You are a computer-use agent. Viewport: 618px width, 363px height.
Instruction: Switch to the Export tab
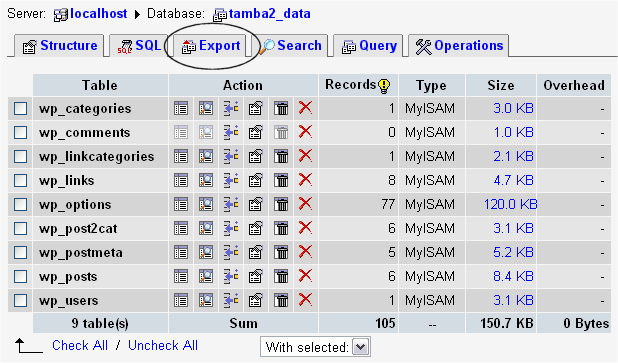pos(211,46)
